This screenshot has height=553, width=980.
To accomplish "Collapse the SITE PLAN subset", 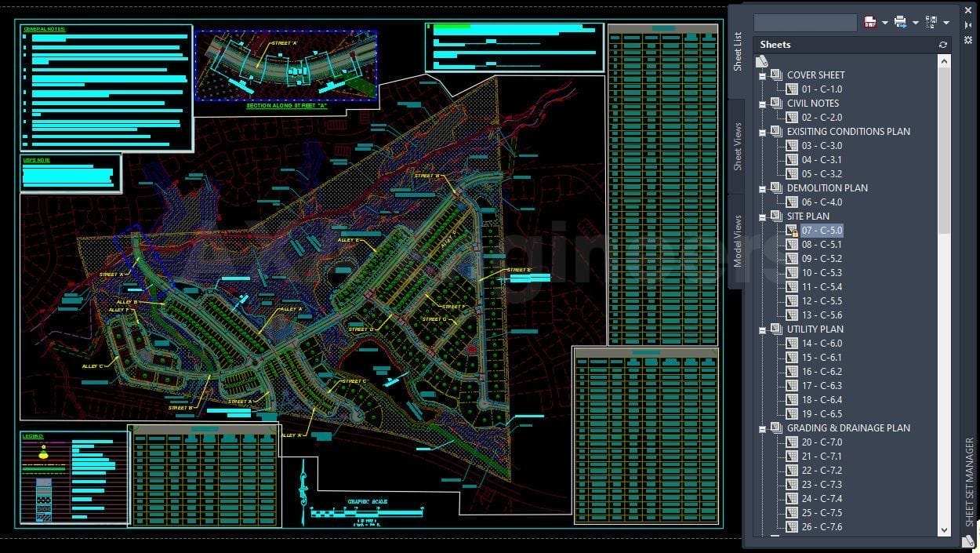I will click(762, 217).
